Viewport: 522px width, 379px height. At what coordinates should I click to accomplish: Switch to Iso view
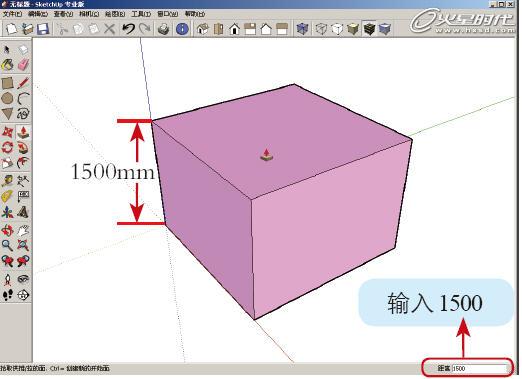point(203,29)
